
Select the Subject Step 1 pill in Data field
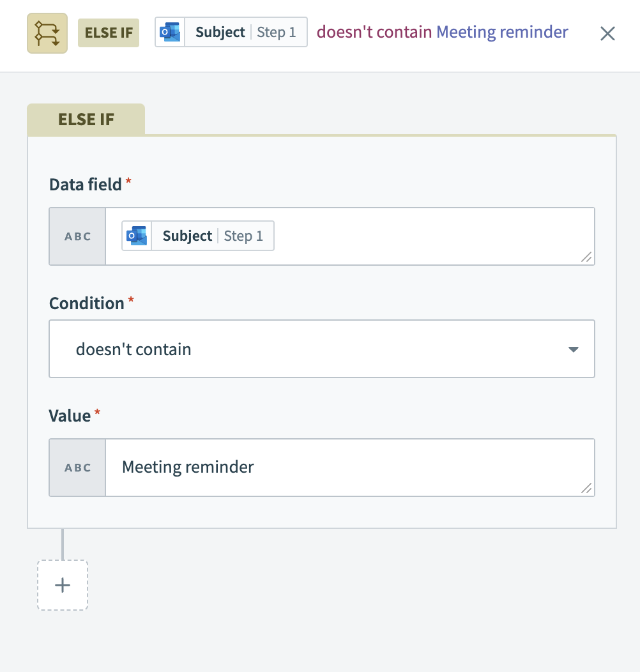(197, 235)
